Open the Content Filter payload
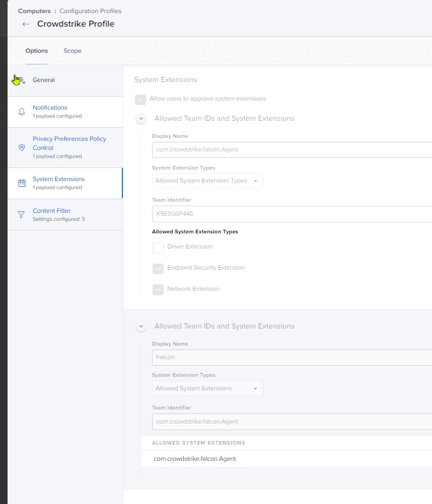Screen dimensions: 432x504 (65, 215)
